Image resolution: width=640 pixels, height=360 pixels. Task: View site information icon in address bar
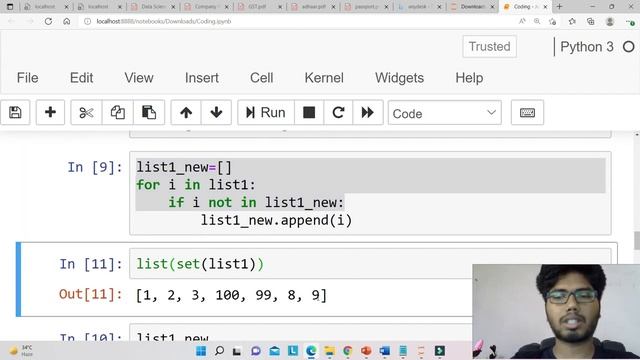[x=87, y=21]
